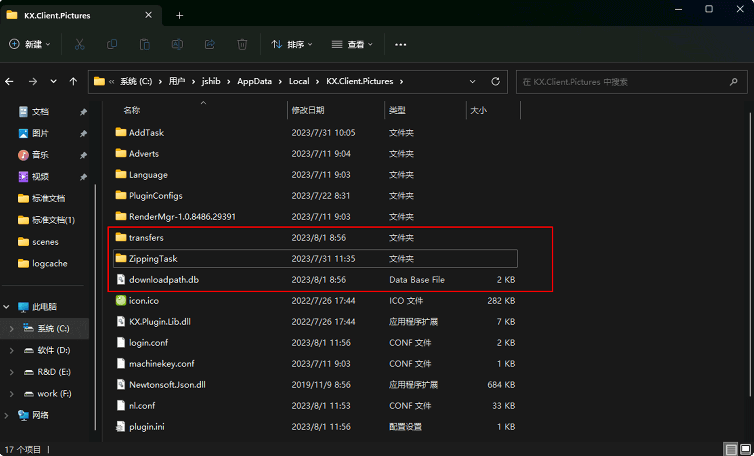754x456 pixels.
Task: Open the three-dot more options menu
Action: pos(401,45)
